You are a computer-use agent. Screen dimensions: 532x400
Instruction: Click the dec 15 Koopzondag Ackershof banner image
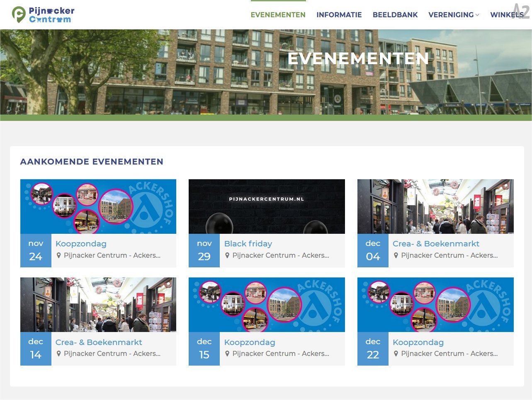267,305
